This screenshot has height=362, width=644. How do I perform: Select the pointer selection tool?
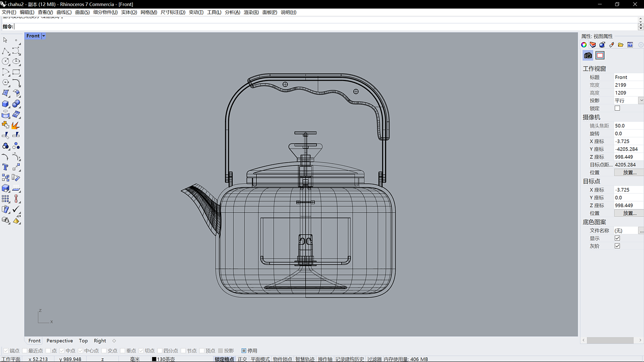coord(6,40)
